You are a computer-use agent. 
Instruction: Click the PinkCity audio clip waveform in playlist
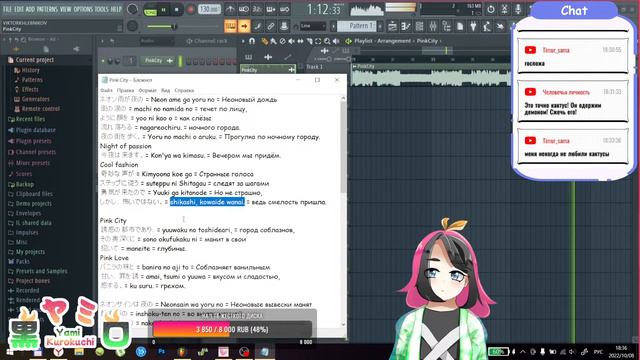(431, 75)
